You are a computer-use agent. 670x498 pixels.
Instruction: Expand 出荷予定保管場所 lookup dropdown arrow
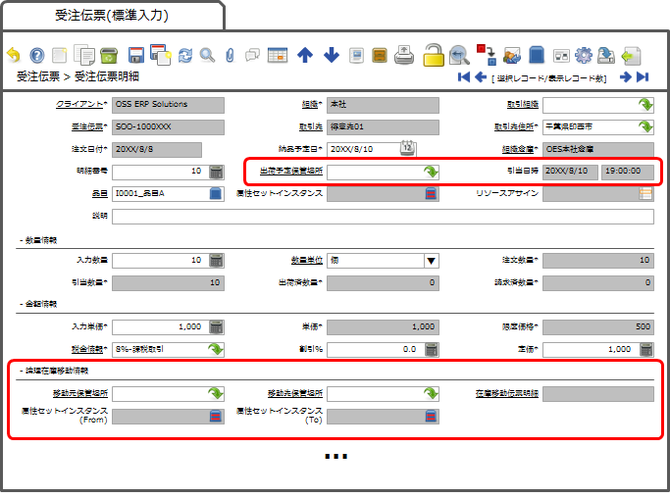coord(431,171)
